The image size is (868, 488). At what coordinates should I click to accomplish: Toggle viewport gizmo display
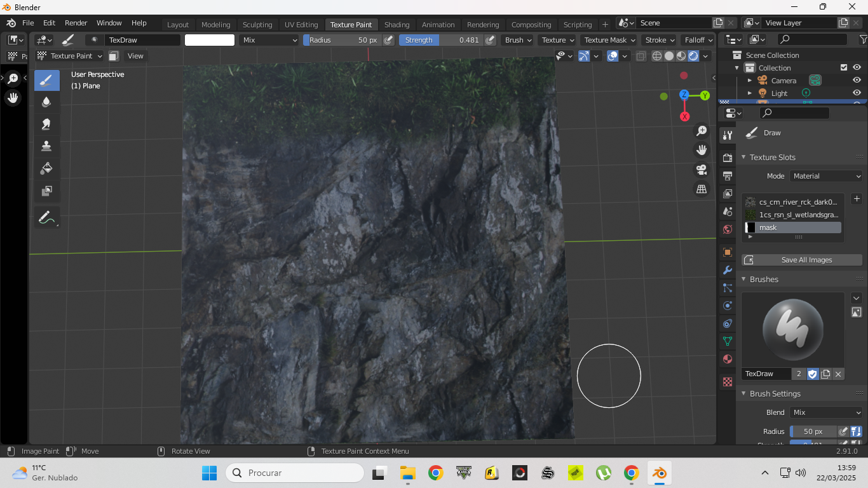click(584, 56)
